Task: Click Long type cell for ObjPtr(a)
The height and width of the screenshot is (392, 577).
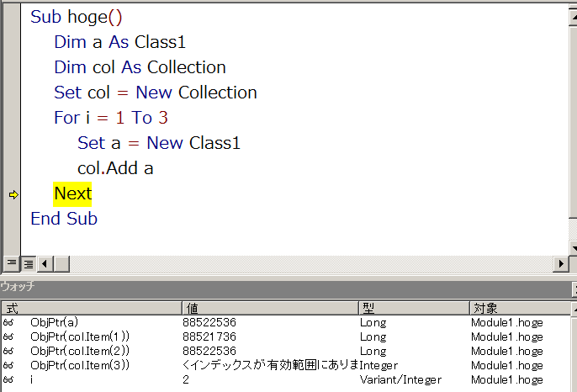Action: (373, 323)
